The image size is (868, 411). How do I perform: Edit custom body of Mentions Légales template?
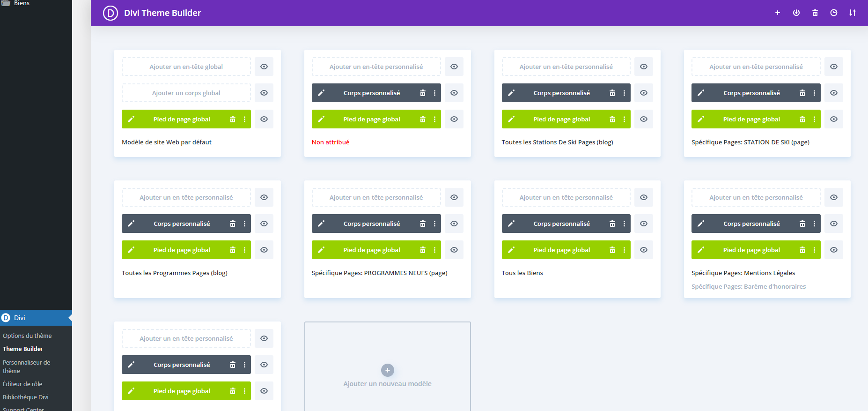click(701, 224)
